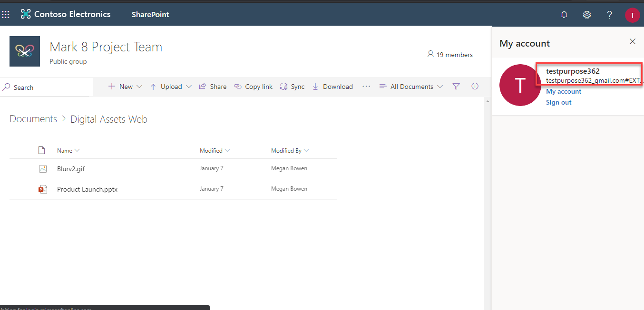Expand the New dropdown menu
The width and height of the screenshot is (644, 310).
click(x=125, y=87)
